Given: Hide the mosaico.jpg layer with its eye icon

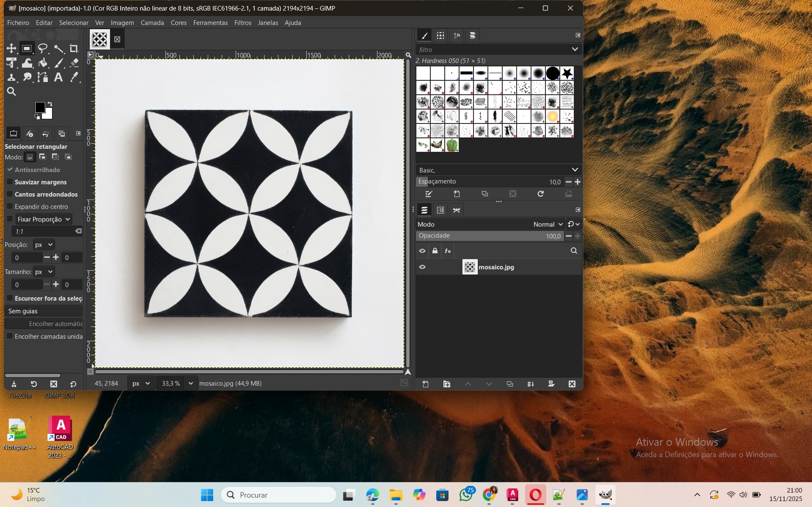Looking at the screenshot, I should coord(422,267).
